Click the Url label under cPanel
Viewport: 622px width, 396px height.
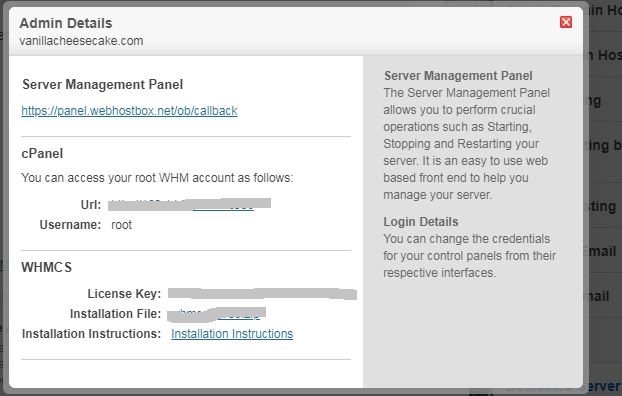click(91, 205)
